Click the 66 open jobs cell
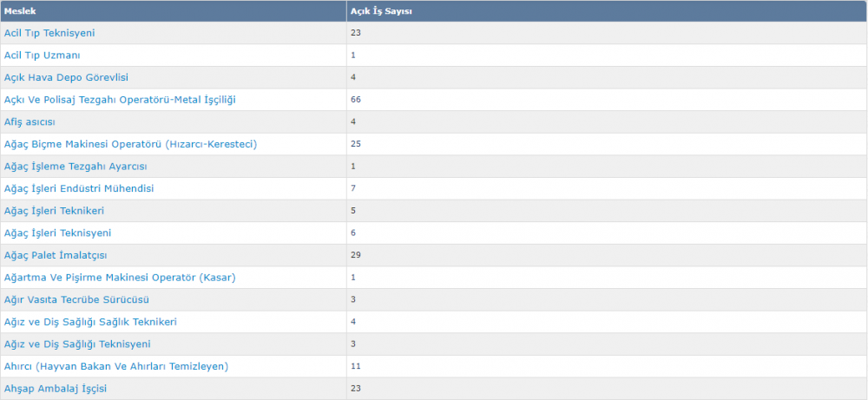Screen dimensions: 868x400 click(356, 100)
